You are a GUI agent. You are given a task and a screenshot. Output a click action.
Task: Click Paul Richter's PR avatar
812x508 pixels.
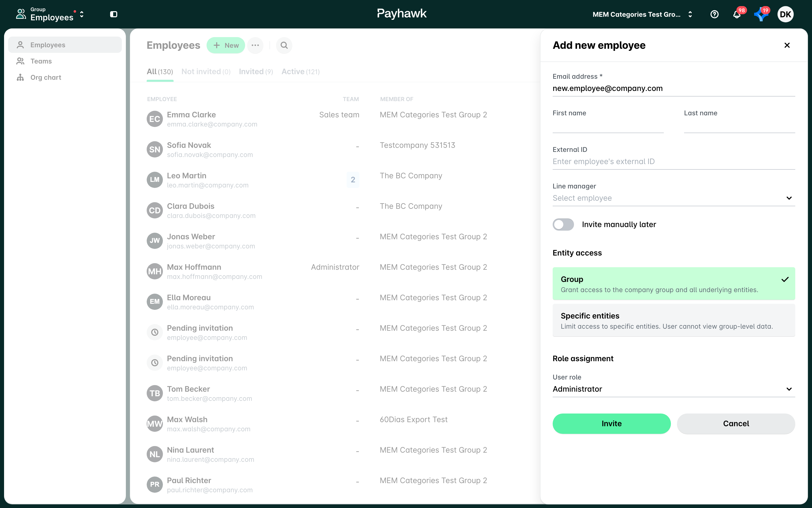155,484
